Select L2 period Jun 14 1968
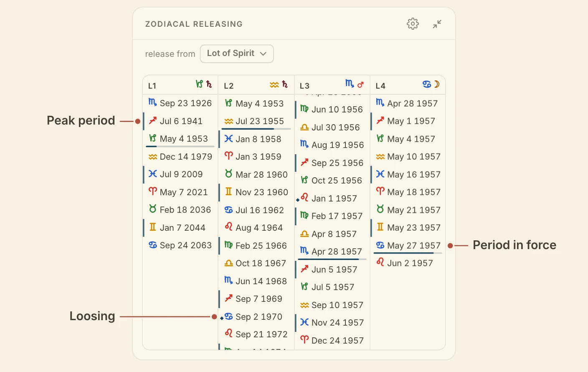 click(x=256, y=281)
